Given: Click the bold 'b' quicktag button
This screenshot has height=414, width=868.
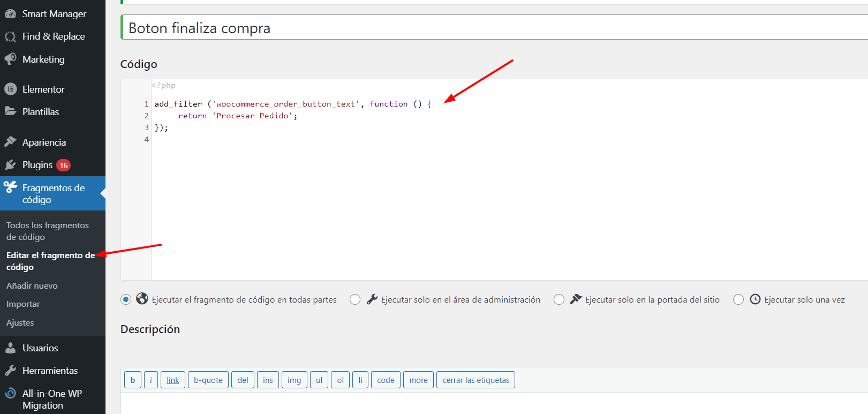Looking at the screenshot, I should point(133,380).
